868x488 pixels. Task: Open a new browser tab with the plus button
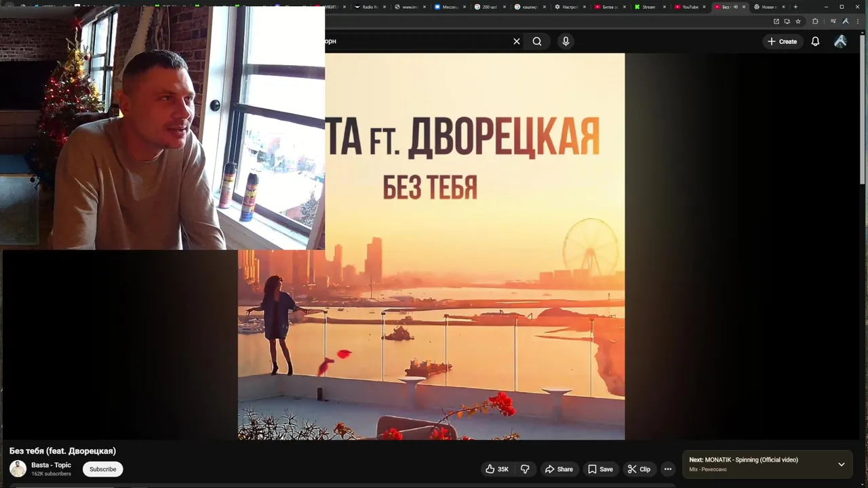click(795, 7)
